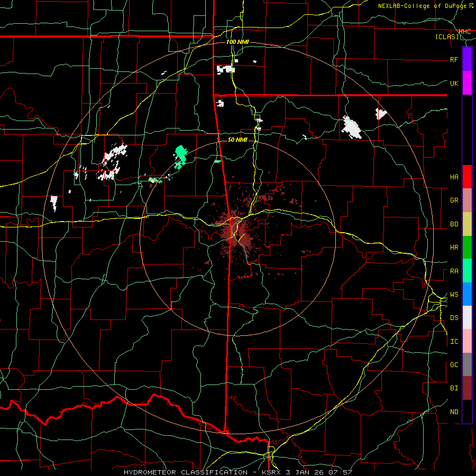Click the green rain echo blob
Screen dimensions: 476x476
click(181, 153)
